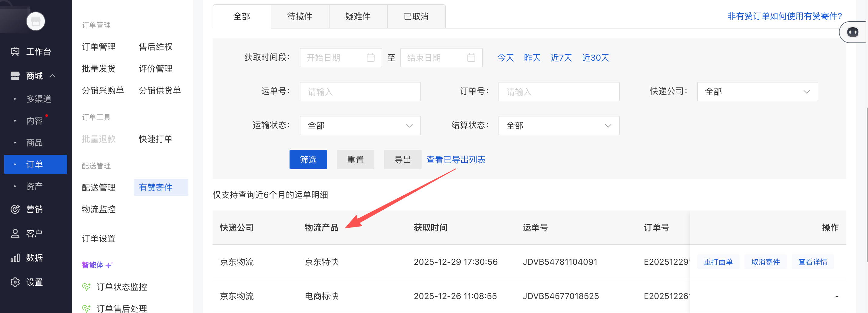Open the 设置 gear icon
The image size is (868, 313).
coord(15,282)
